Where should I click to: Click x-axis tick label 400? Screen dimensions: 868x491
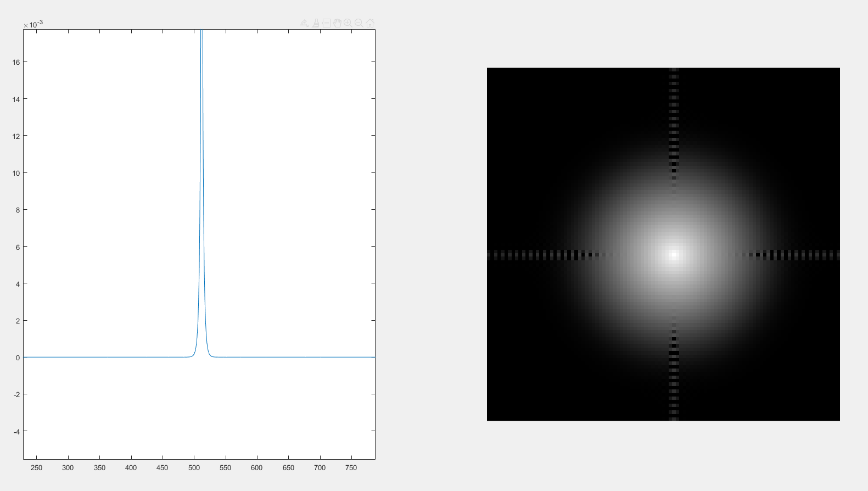pos(131,468)
